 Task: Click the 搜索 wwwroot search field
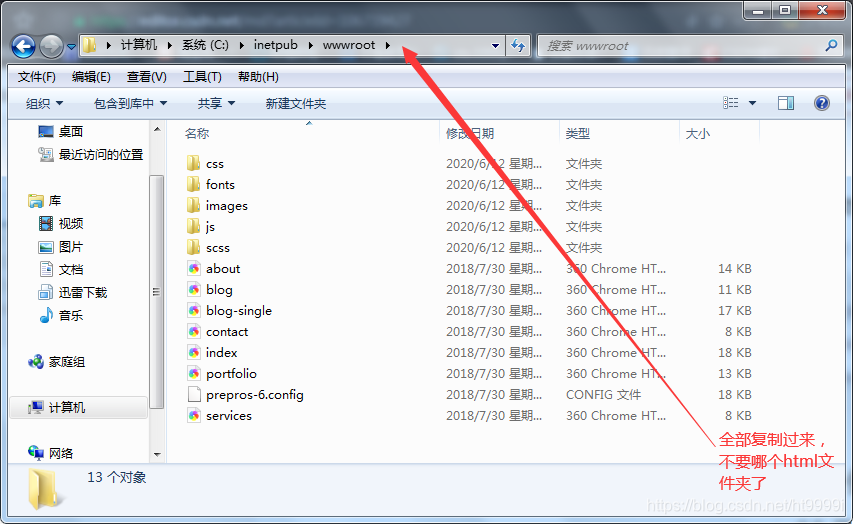click(682, 46)
